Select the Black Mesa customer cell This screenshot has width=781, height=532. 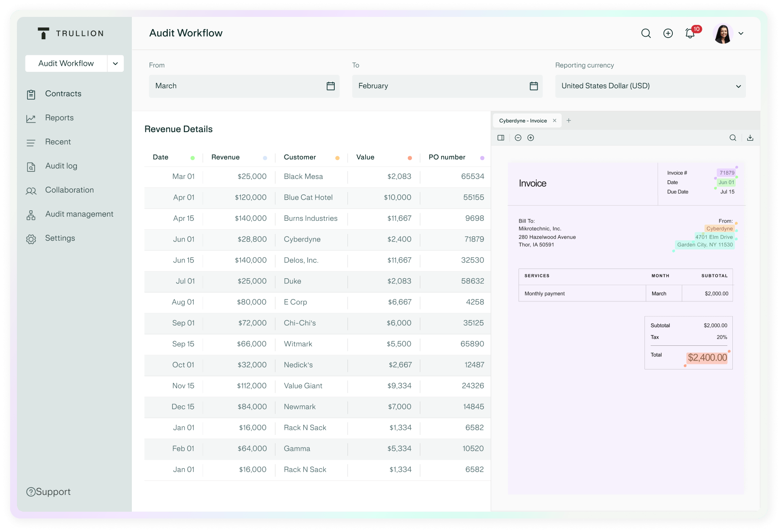(x=303, y=176)
